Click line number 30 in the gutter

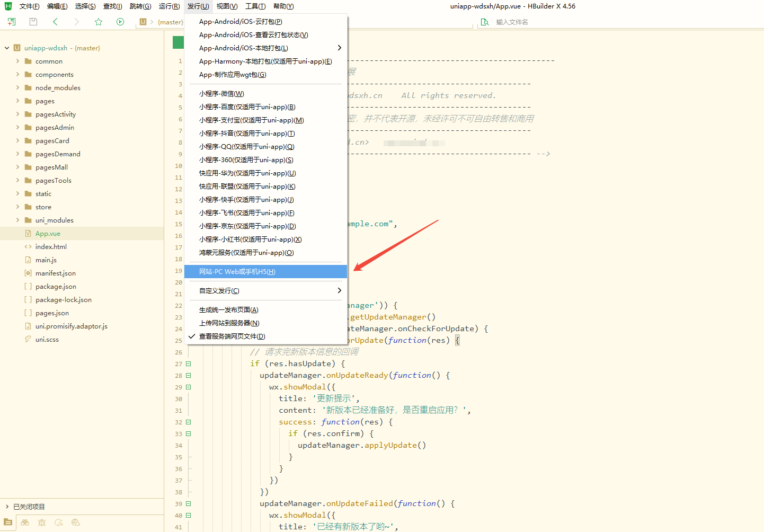coord(179,399)
